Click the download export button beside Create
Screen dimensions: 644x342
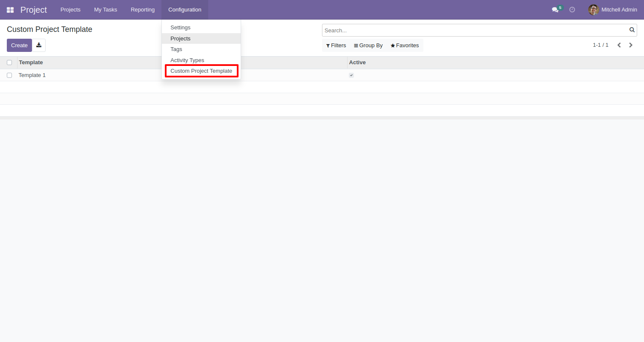(x=39, y=45)
